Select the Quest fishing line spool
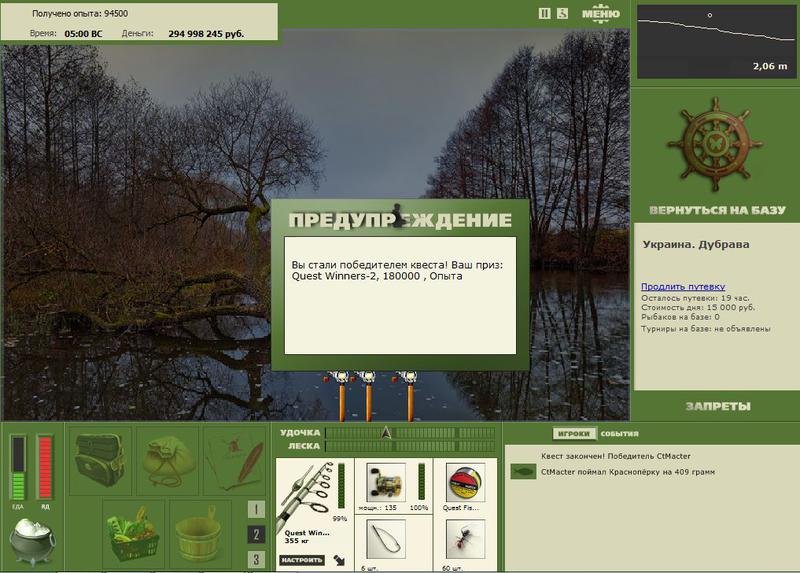Screen dimensions: 800x573 tap(465, 482)
